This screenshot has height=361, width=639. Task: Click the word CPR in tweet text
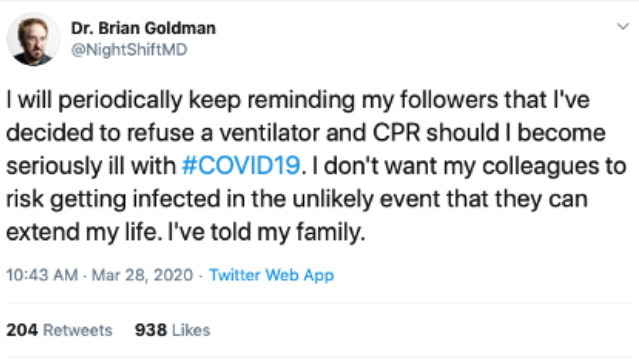[x=396, y=133]
